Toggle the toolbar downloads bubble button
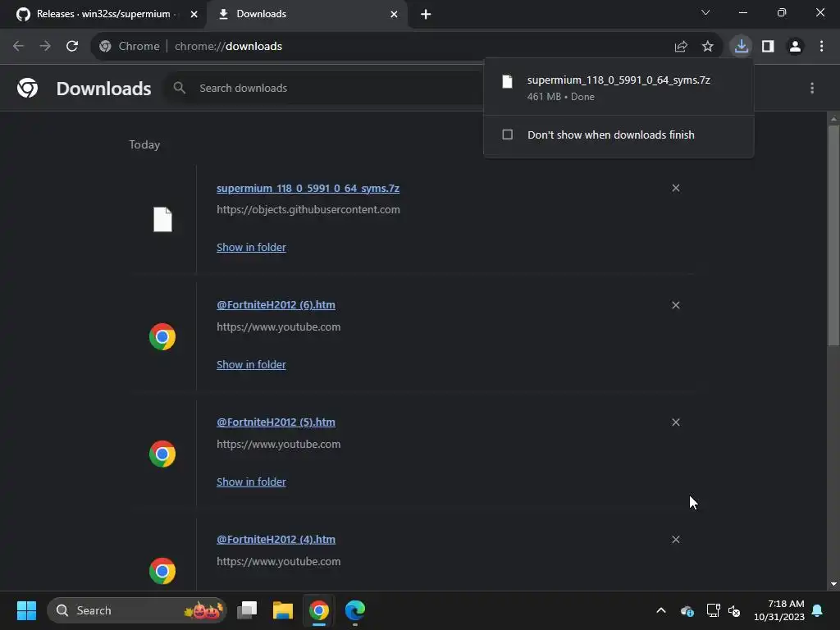840x630 pixels. pyautogui.click(x=741, y=46)
